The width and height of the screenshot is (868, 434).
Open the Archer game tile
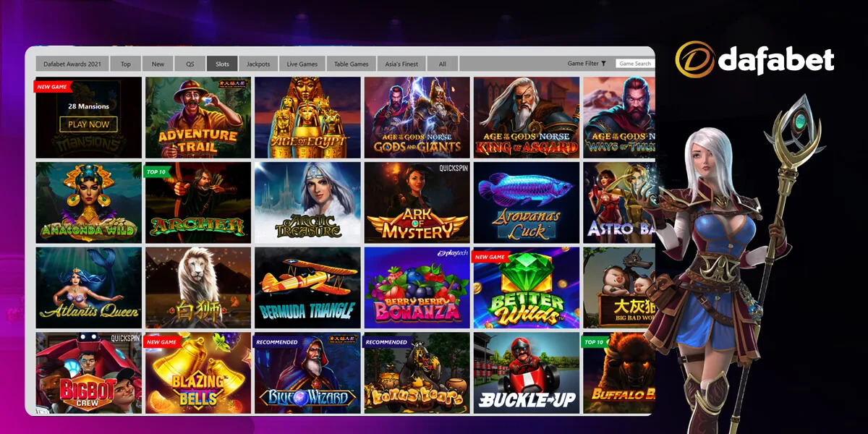tap(198, 203)
